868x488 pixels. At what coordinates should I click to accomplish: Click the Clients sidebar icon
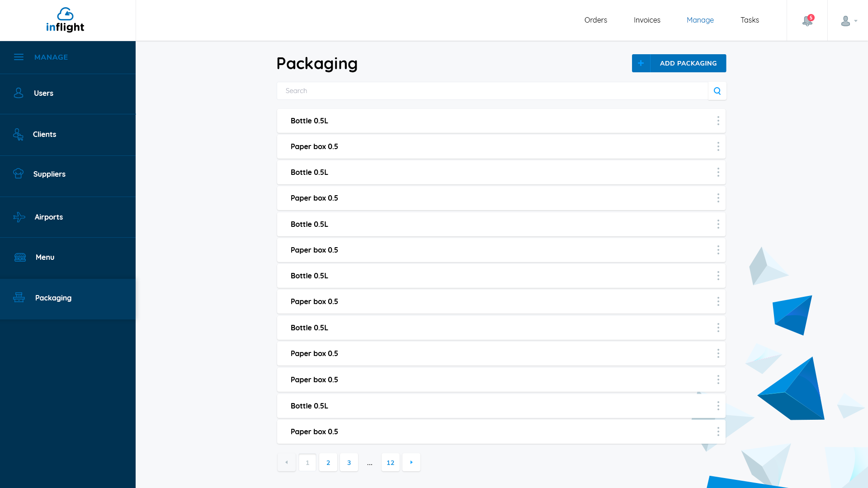(x=19, y=134)
